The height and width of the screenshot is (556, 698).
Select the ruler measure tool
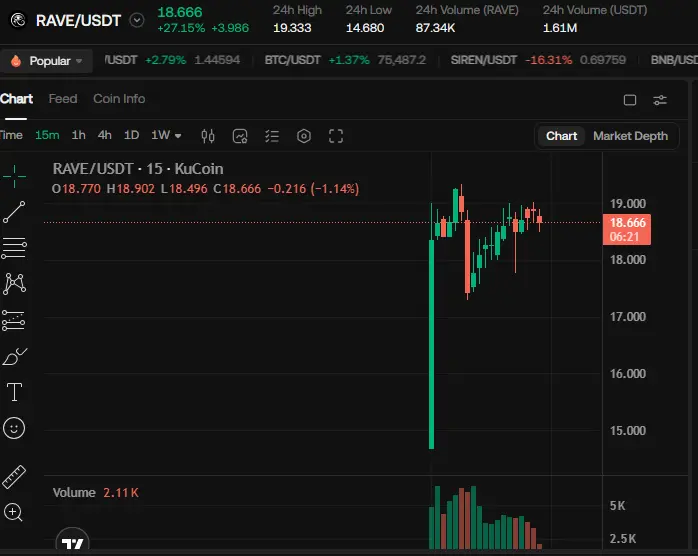click(x=14, y=477)
